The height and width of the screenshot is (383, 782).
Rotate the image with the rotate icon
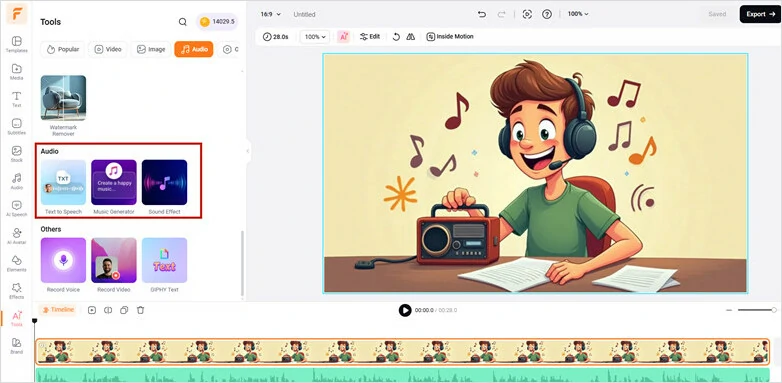[x=396, y=36]
